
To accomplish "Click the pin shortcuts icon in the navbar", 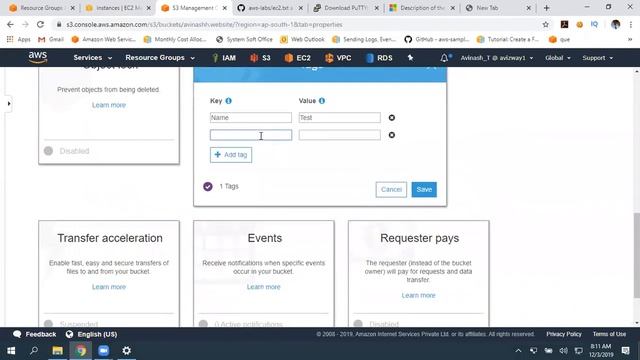I will pos(410,58).
